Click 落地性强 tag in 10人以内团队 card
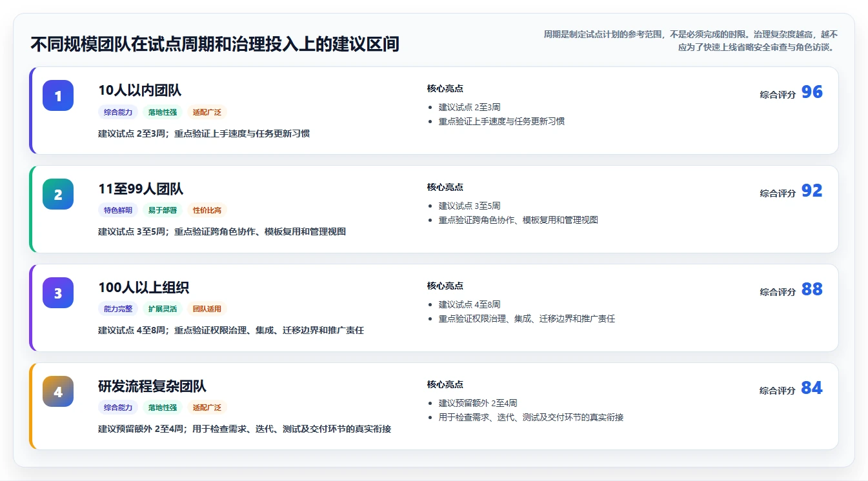Image resolution: width=868 pixels, height=481 pixels. click(163, 112)
